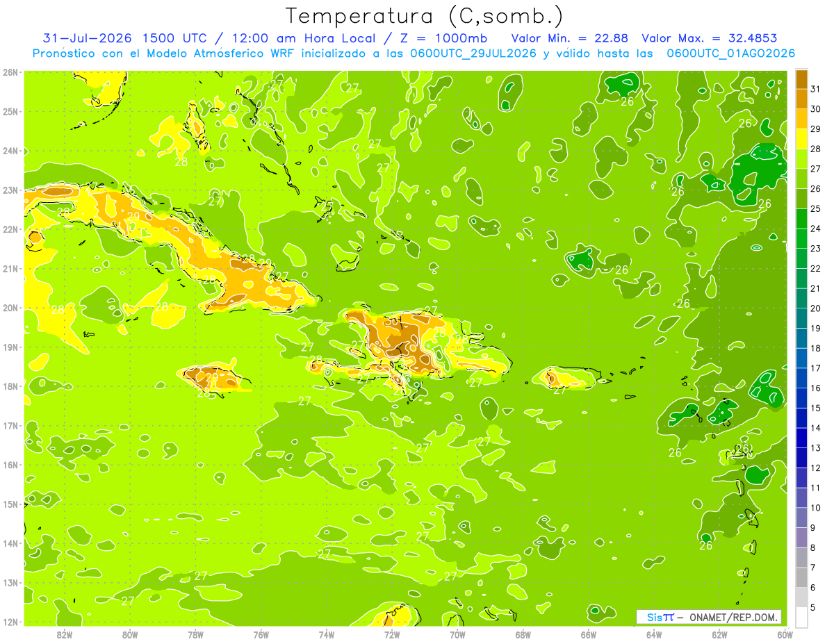Viewport: 834px width, 644px height.
Task: Click the colorbar value label 22
Action: click(x=815, y=268)
